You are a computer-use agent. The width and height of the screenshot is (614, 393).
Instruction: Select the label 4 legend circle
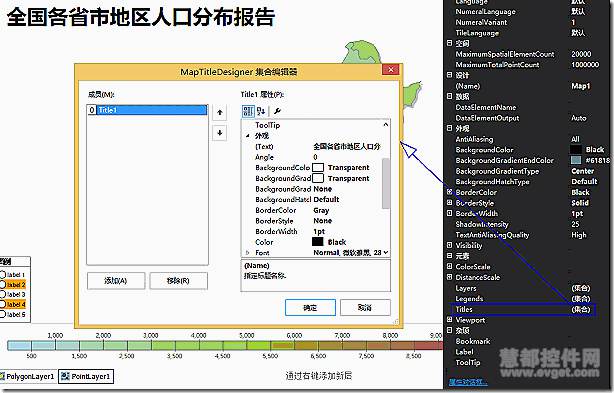pos(3,304)
